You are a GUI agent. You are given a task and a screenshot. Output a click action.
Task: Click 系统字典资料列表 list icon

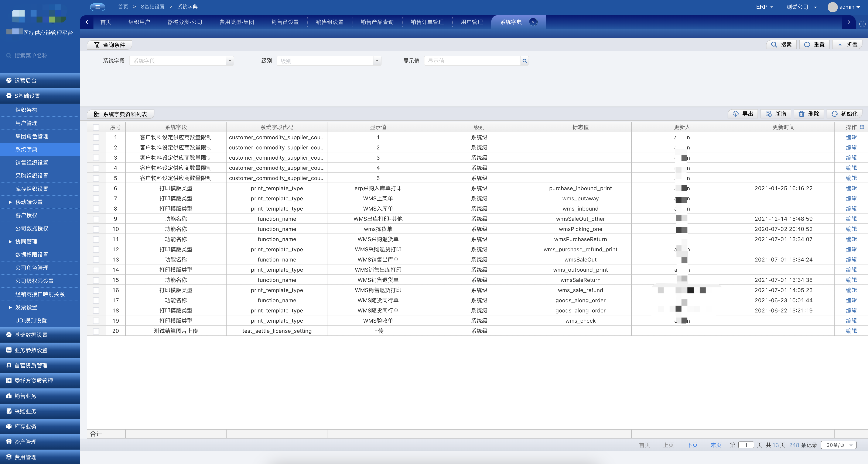pyautogui.click(x=97, y=114)
